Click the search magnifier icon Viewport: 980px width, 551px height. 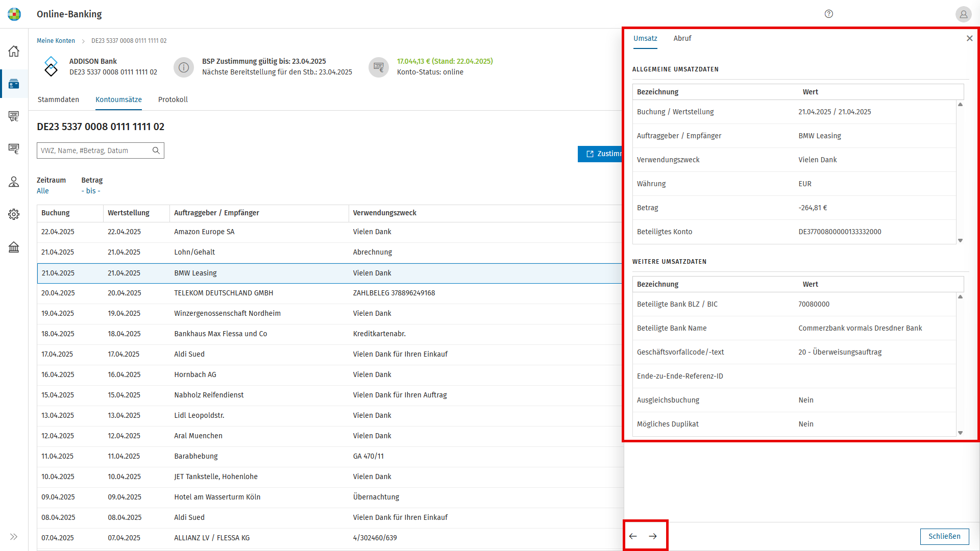tap(156, 151)
